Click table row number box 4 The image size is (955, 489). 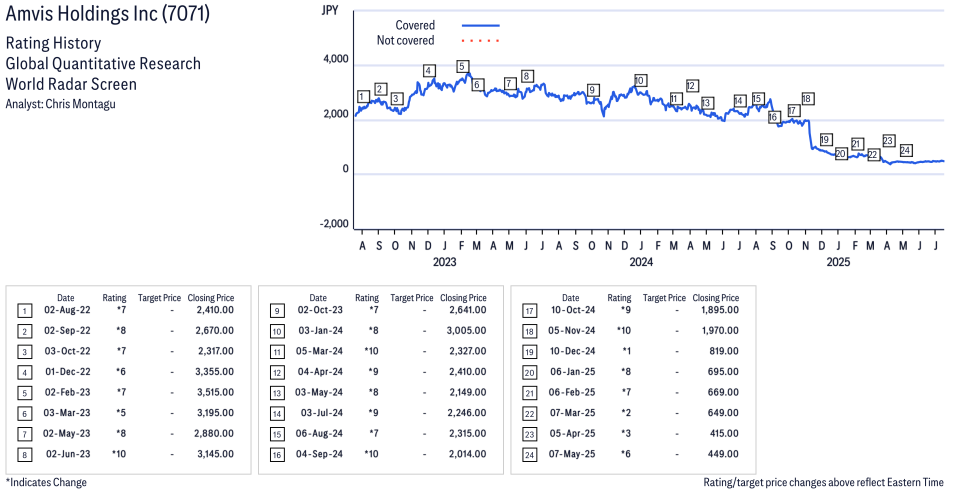click(x=24, y=373)
